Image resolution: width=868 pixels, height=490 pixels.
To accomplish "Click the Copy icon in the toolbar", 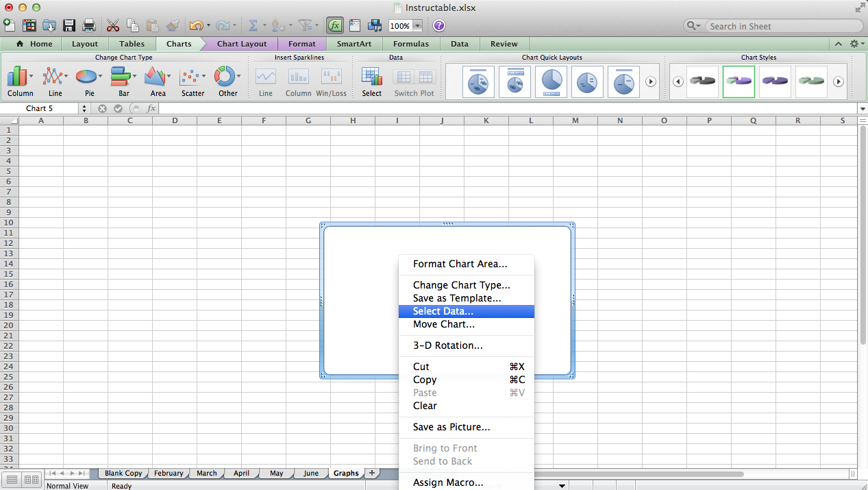I will click(x=133, y=25).
